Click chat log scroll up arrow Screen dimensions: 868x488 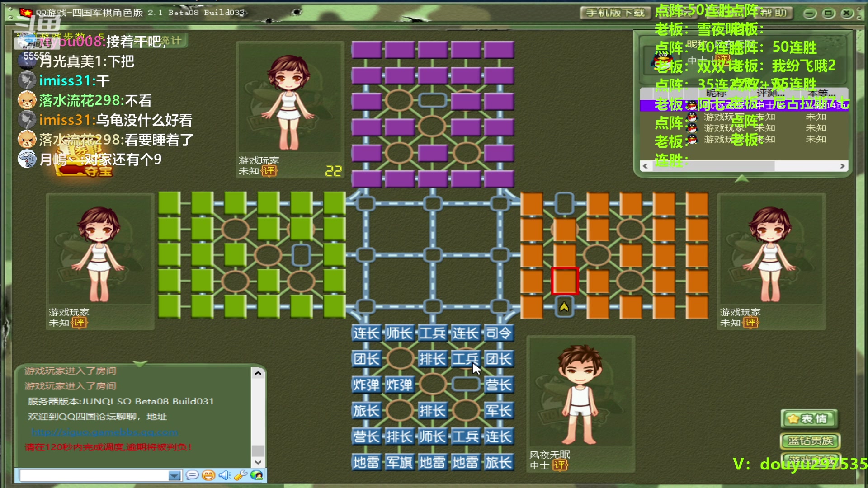(258, 373)
